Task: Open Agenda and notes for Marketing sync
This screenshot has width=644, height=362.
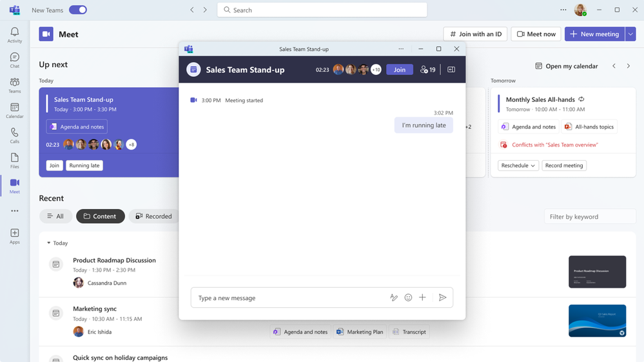Action: pyautogui.click(x=300, y=332)
